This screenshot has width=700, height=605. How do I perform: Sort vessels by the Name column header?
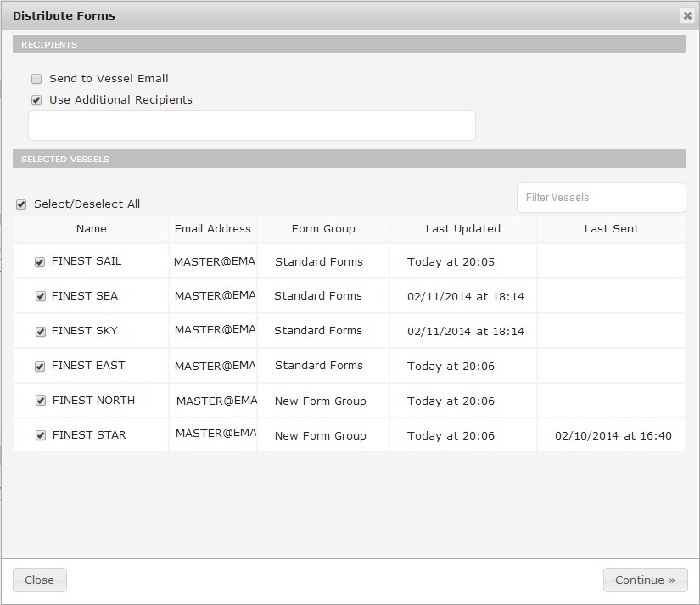pyautogui.click(x=91, y=228)
